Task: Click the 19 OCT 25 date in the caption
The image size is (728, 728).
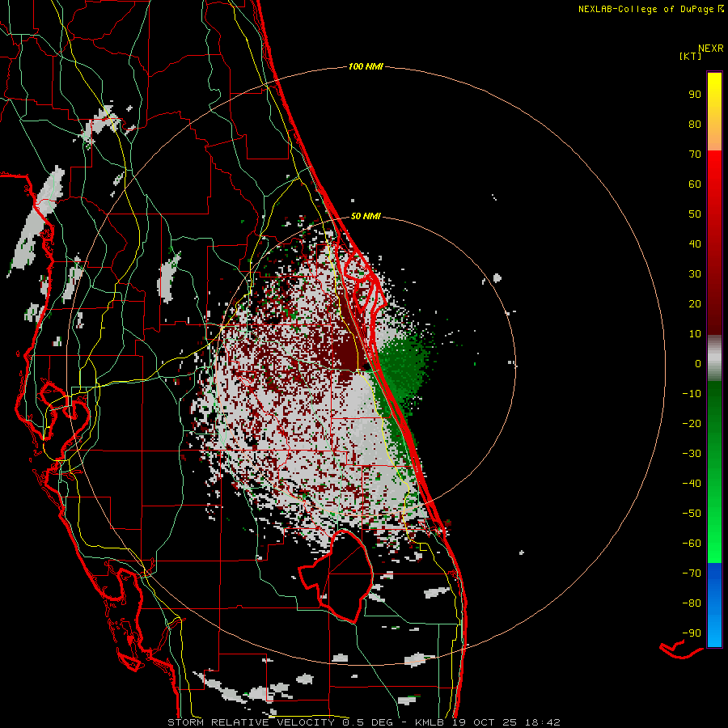Action: pos(485,722)
